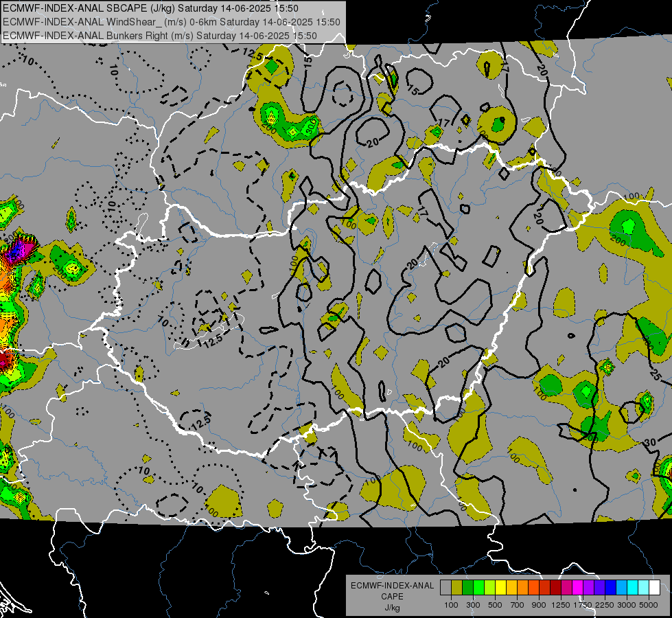Viewport: 672px width, 618px height.
Task: Click the legend's J/kg unit label
Action: (x=392, y=608)
